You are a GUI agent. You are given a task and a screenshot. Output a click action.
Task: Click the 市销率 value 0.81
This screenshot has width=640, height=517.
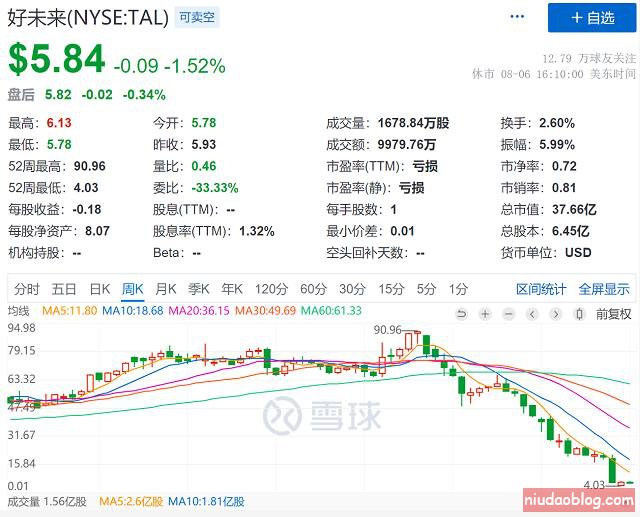point(564,188)
